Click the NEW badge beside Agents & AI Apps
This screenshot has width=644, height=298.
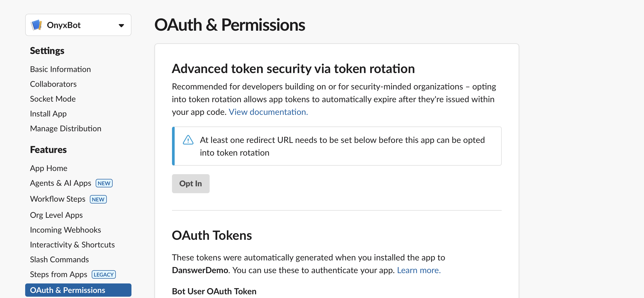104,183
